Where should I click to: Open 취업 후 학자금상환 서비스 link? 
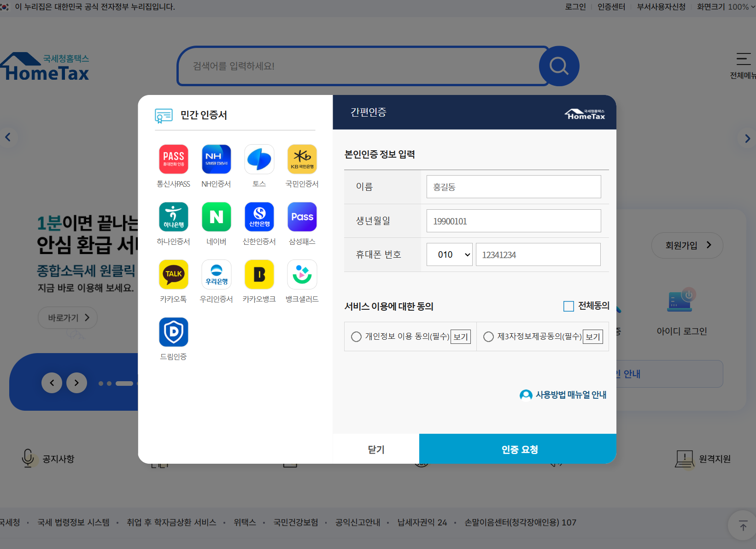pyautogui.click(x=171, y=522)
